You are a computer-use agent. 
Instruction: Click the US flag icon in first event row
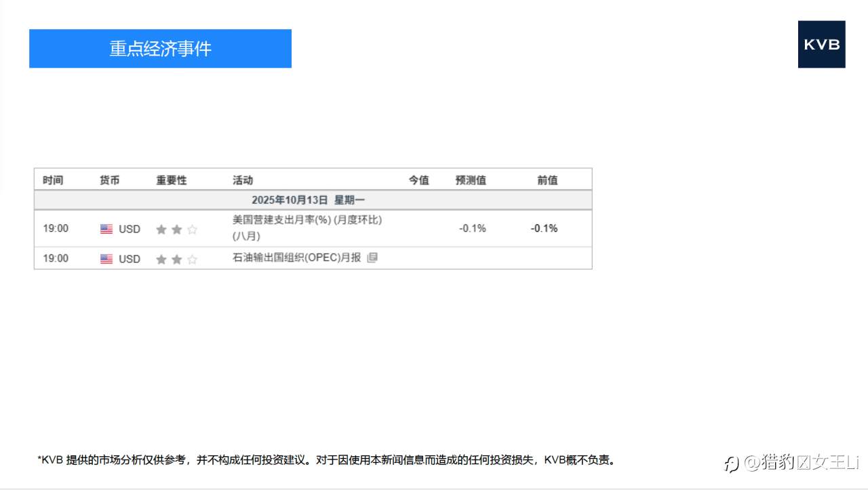(106, 228)
